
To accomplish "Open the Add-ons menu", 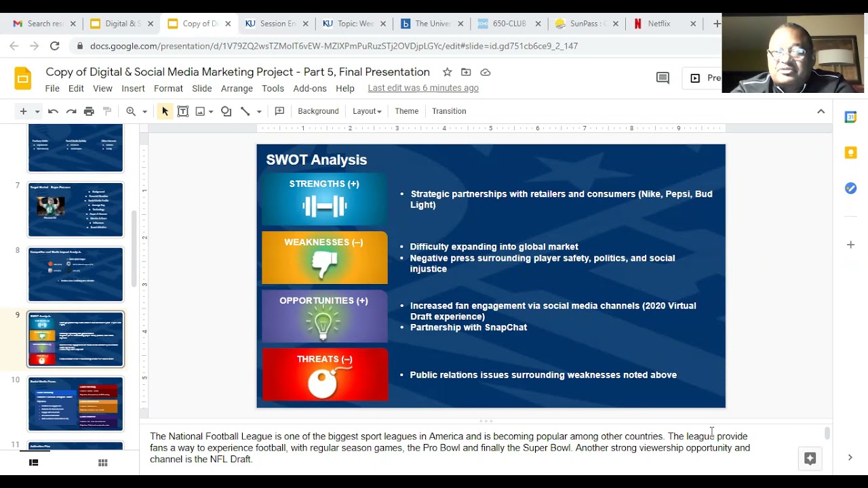I will coord(310,88).
